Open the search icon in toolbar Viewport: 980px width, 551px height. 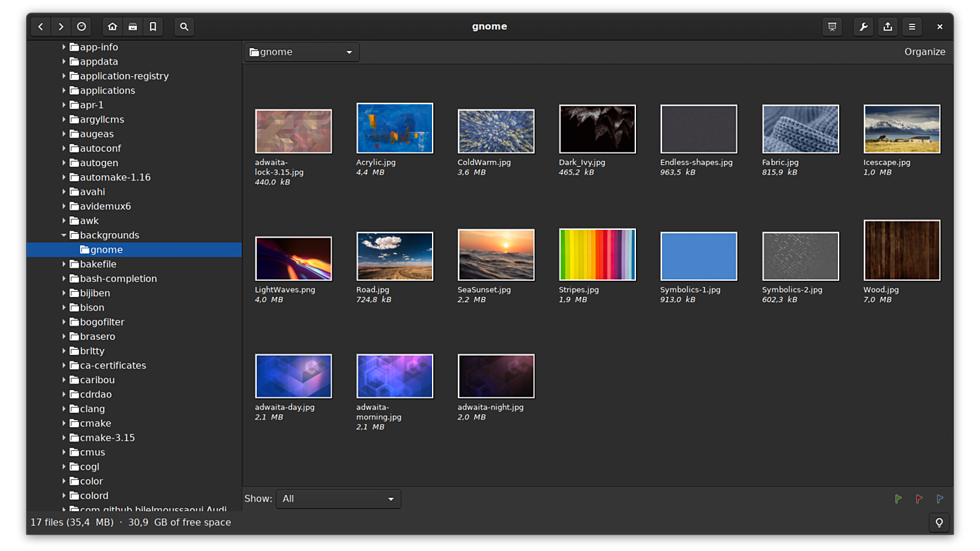184,27
